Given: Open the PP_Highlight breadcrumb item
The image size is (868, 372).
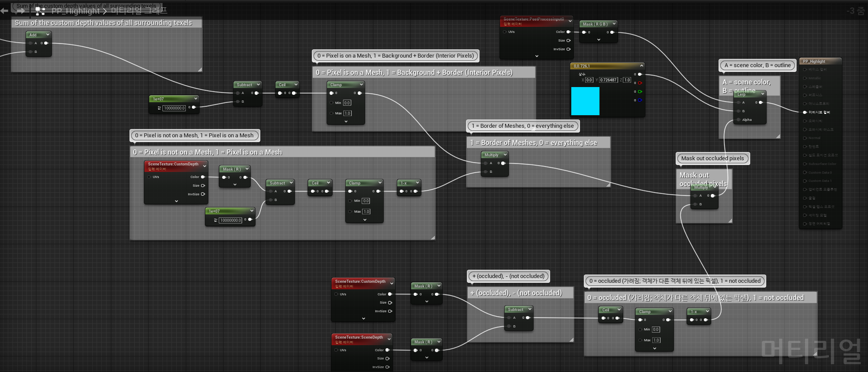Looking at the screenshot, I should [x=75, y=11].
